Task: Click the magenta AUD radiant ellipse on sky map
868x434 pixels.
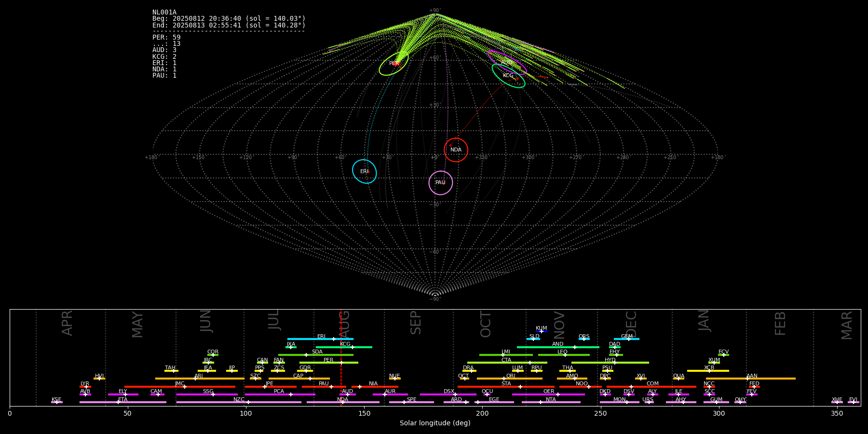Action: [x=507, y=62]
